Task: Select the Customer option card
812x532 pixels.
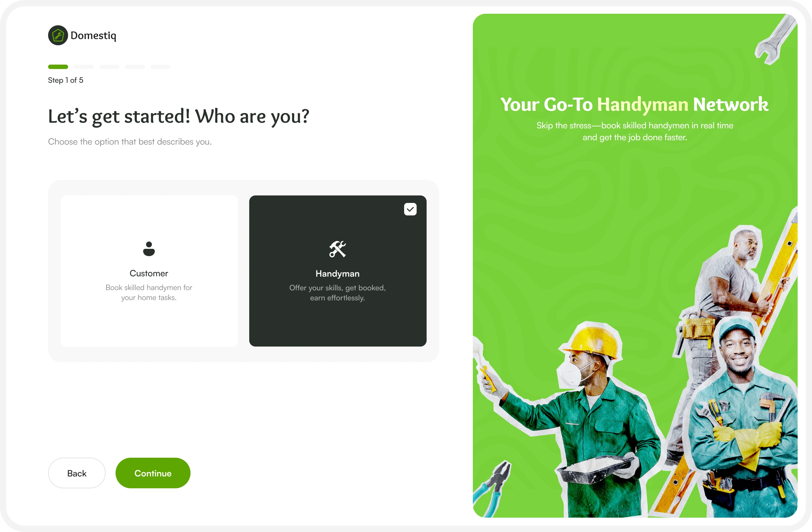Action: click(149, 271)
